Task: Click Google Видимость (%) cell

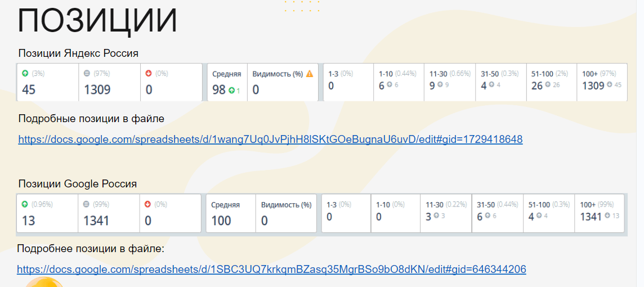Action: (287, 213)
